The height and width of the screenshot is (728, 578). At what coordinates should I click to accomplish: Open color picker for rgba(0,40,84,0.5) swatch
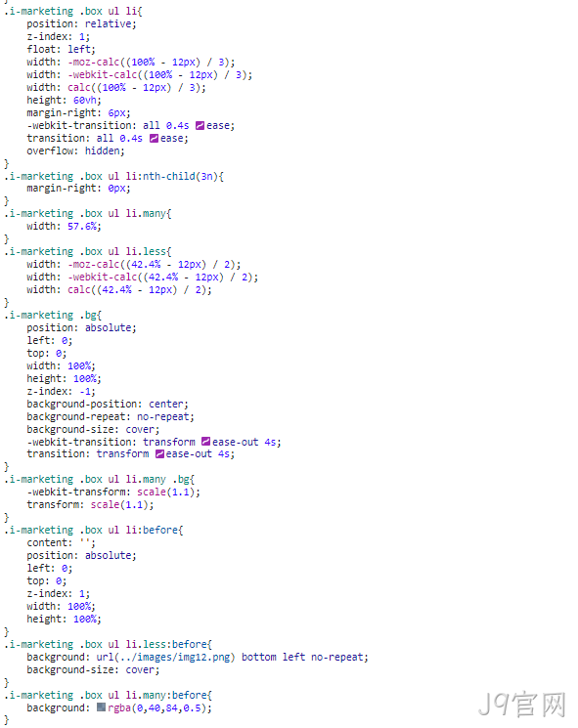click(x=102, y=707)
